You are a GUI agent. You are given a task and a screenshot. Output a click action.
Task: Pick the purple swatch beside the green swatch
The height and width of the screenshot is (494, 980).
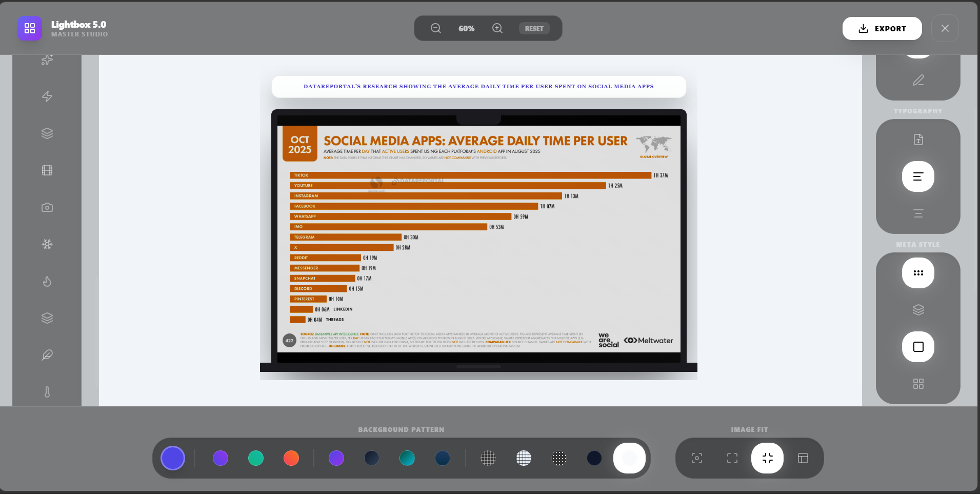pyautogui.click(x=221, y=458)
